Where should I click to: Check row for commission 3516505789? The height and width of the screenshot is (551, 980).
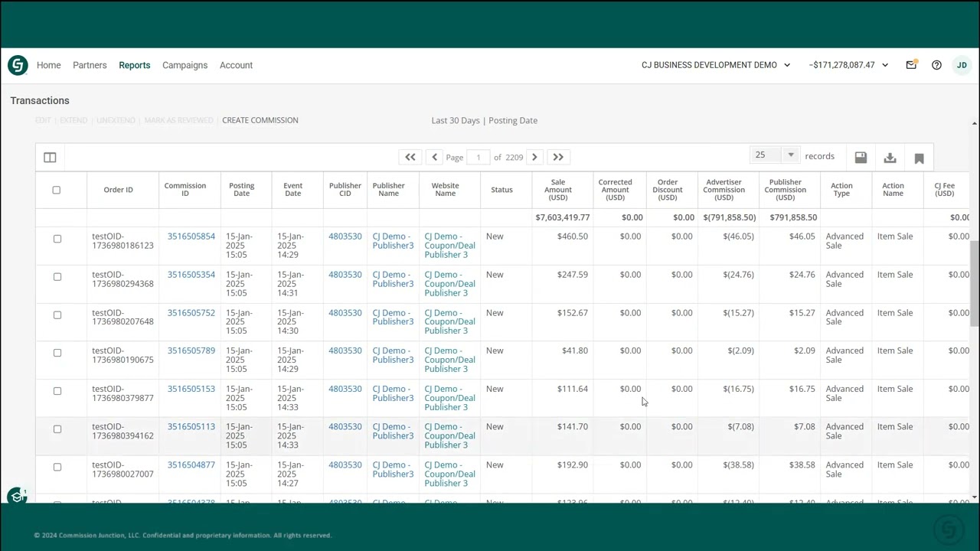point(57,353)
